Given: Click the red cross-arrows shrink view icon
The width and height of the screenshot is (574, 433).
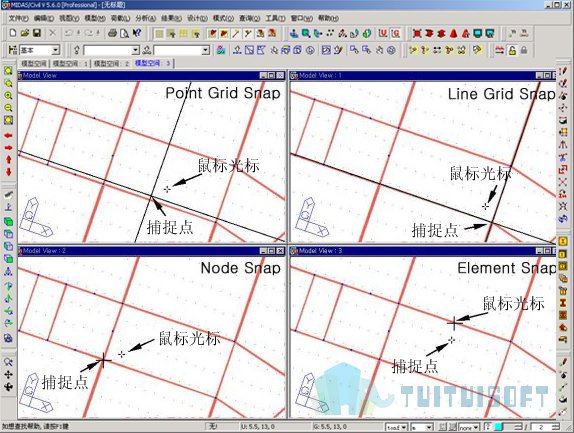Looking at the screenshot, I should (x=417, y=34).
